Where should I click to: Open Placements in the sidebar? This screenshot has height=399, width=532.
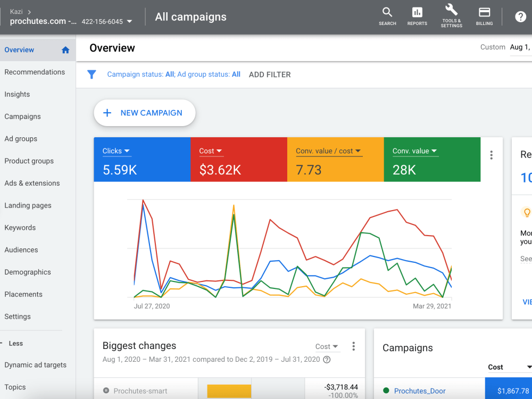[x=23, y=294]
